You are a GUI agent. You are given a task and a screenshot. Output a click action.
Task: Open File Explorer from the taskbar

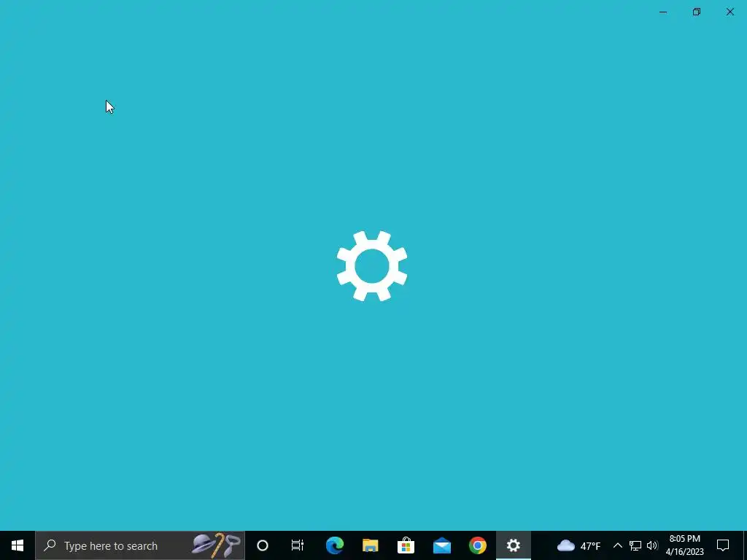point(370,545)
